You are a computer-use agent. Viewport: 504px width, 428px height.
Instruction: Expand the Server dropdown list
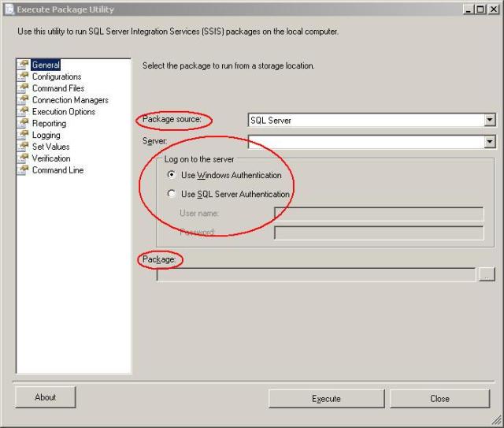490,142
